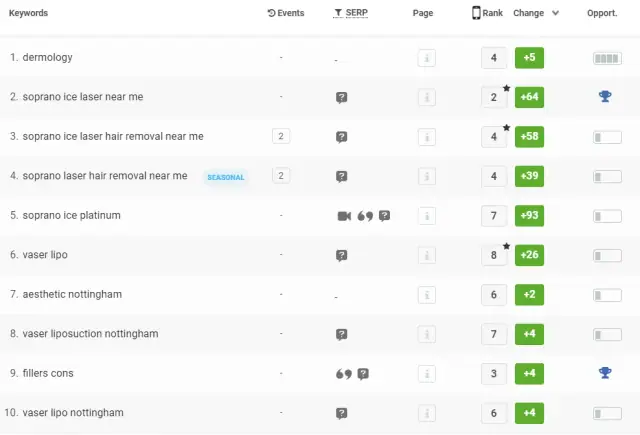Select keyword 'soprano ice laser near me'

[83, 97]
